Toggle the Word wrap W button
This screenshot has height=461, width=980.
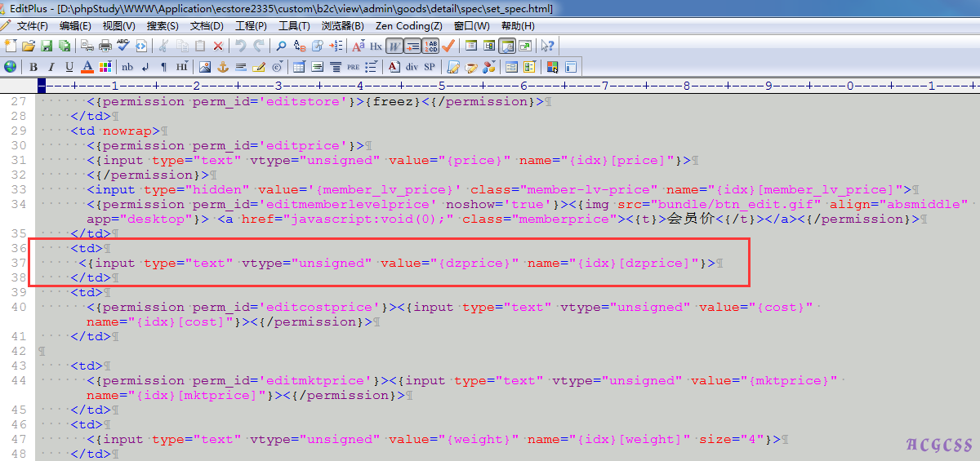pyautogui.click(x=394, y=46)
